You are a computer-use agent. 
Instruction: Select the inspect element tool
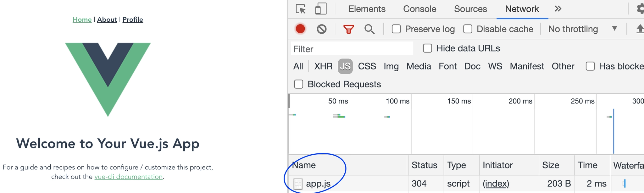300,9
